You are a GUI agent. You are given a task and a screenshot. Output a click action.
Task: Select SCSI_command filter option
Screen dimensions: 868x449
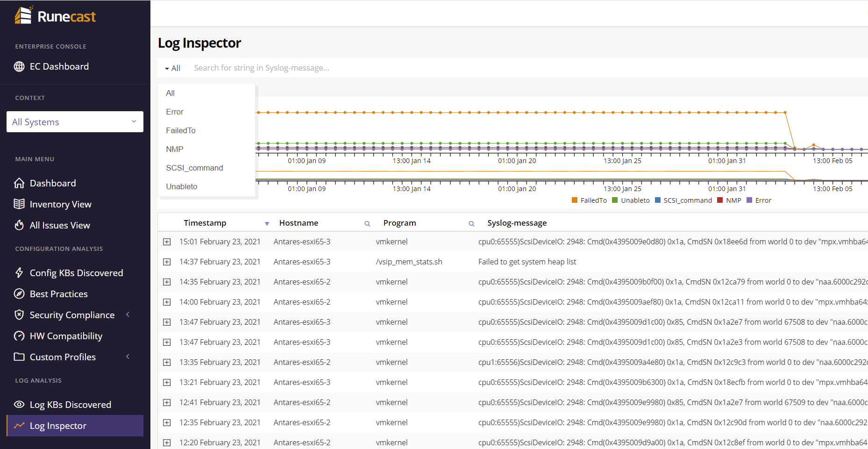point(206,168)
